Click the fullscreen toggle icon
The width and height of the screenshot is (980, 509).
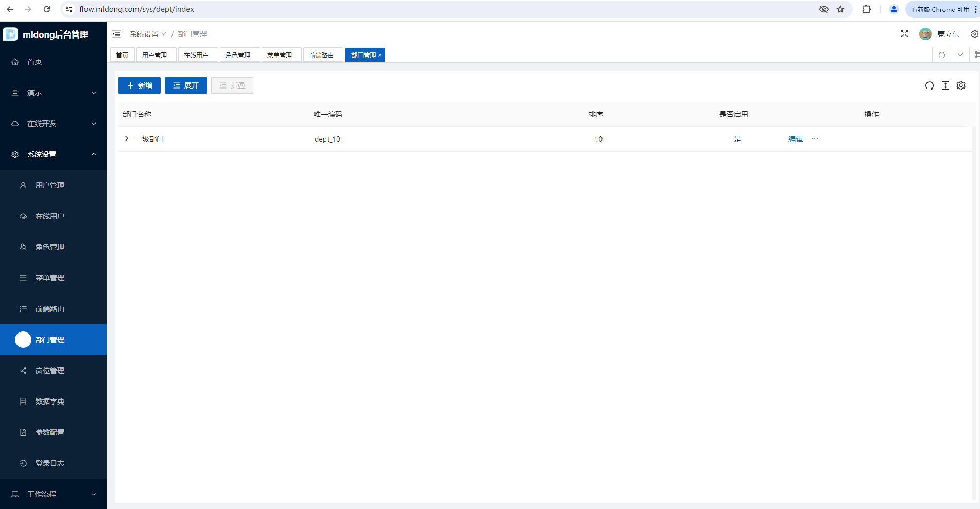point(904,34)
